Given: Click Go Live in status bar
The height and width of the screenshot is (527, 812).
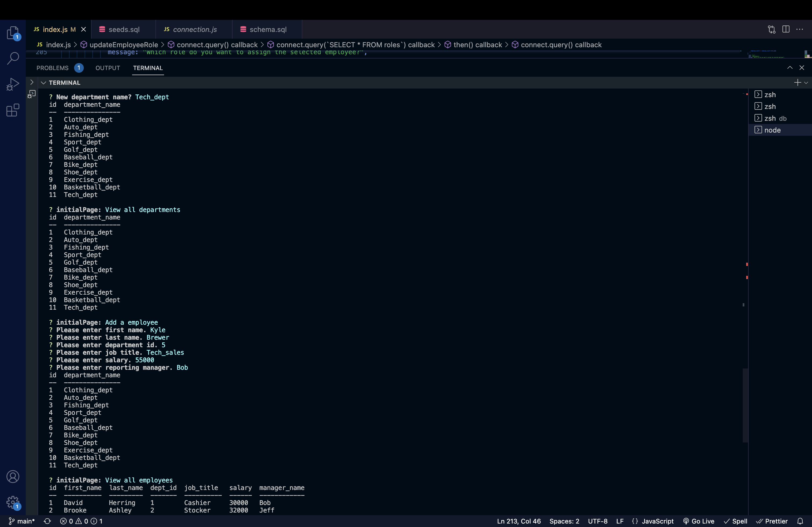Looking at the screenshot, I should click(x=699, y=521).
